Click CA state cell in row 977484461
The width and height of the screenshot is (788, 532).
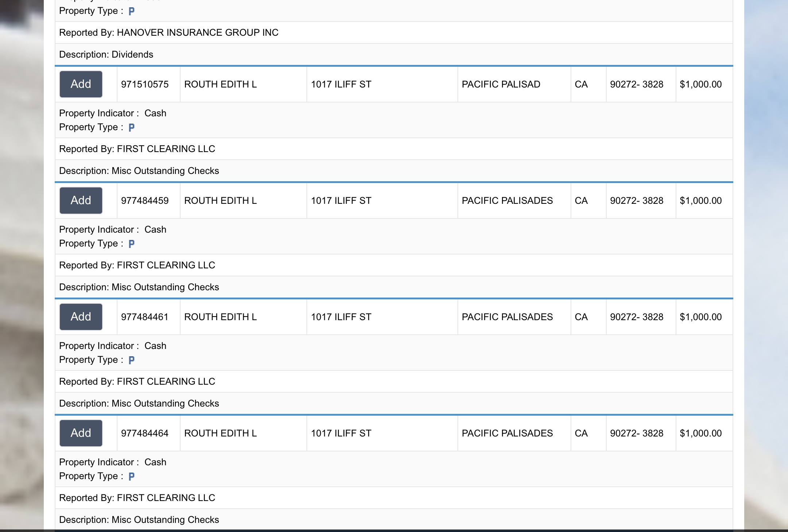pos(588,317)
